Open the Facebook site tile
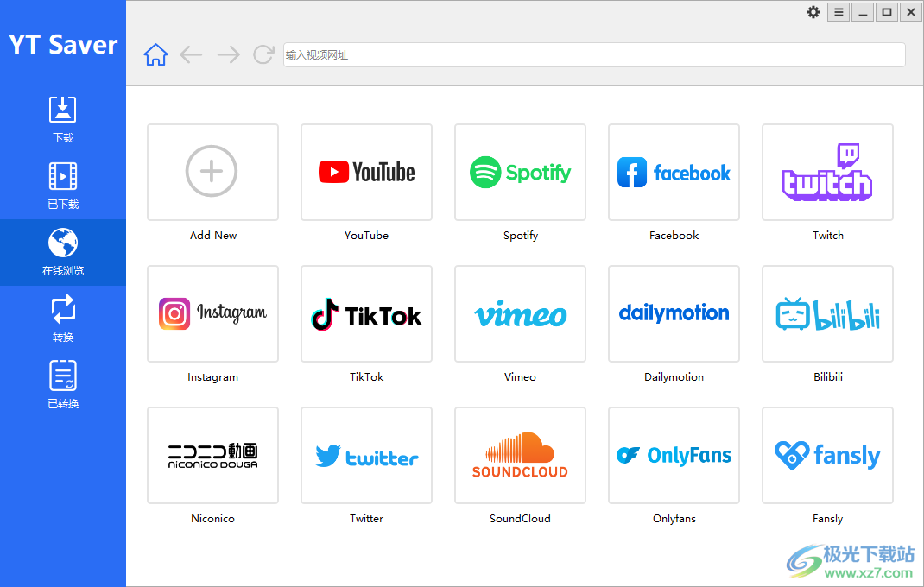The image size is (924, 587). [x=674, y=172]
